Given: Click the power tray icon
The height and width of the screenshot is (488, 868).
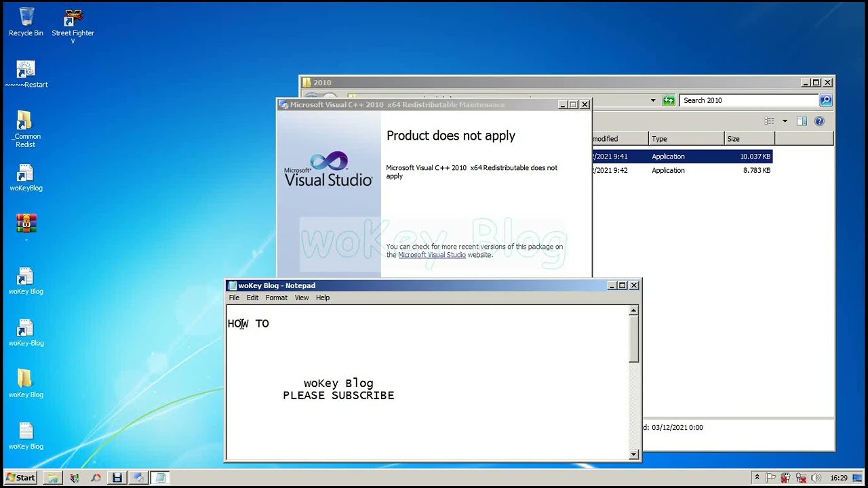Looking at the screenshot, I should 786,478.
